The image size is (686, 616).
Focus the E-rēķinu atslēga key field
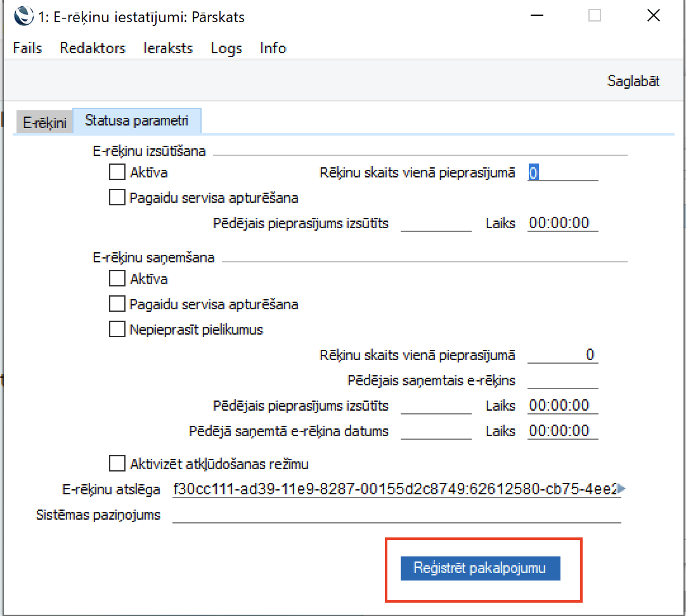tap(393, 489)
